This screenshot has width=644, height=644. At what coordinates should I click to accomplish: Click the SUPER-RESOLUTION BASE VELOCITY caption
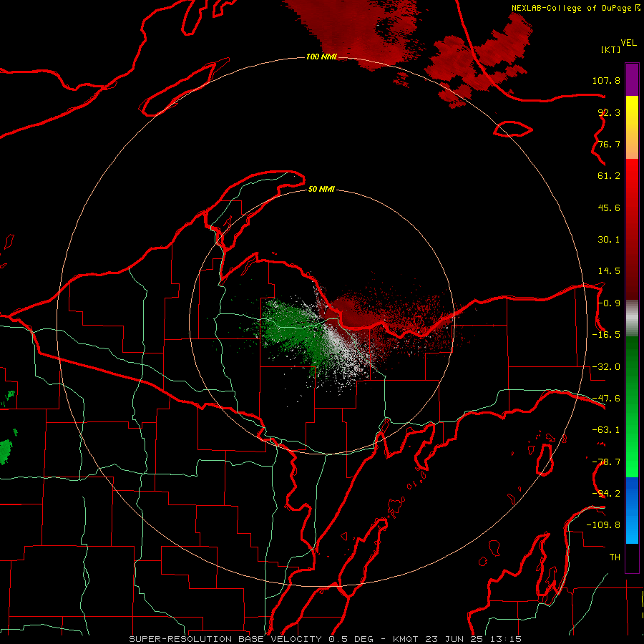225,639
